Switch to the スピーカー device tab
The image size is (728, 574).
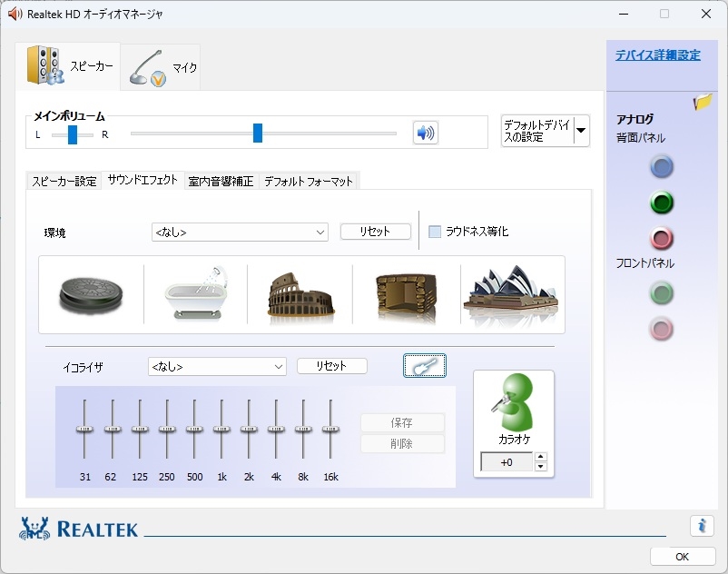[x=68, y=65]
